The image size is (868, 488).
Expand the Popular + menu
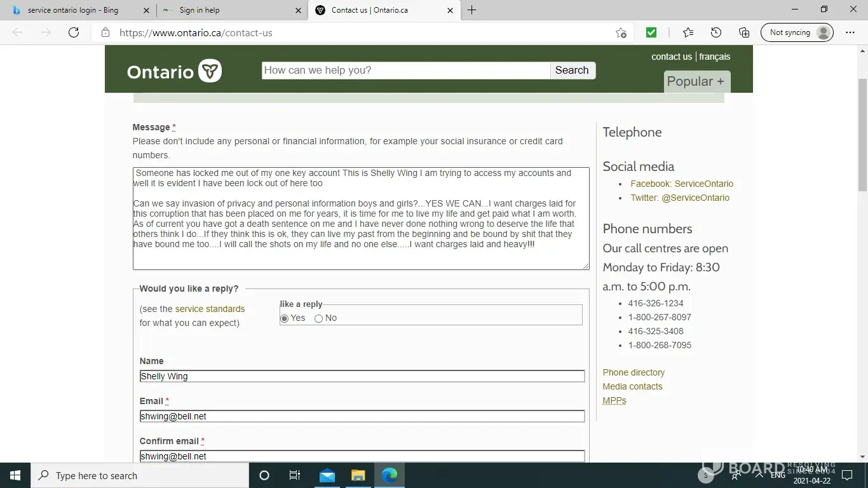click(696, 81)
